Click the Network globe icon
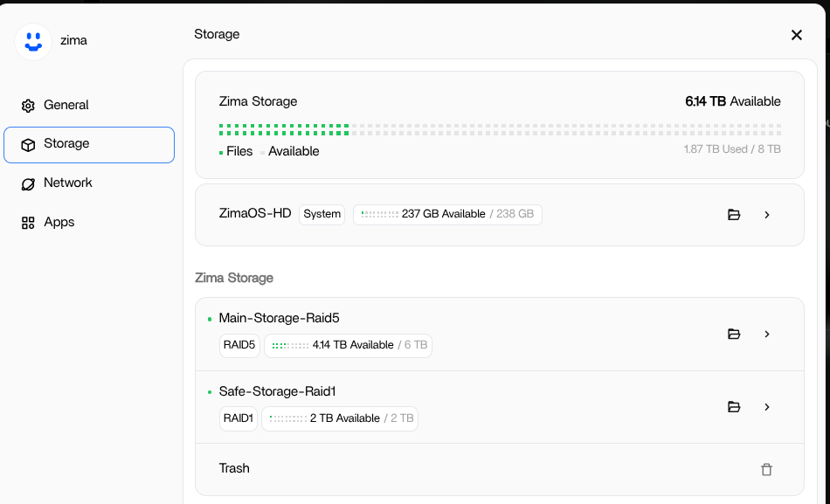 pos(28,183)
